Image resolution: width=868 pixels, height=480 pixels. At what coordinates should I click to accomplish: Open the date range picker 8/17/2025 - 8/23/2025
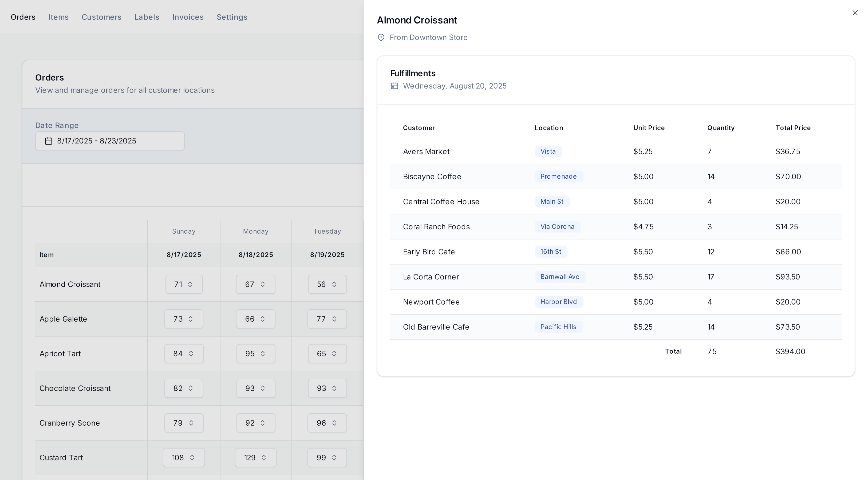110,141
